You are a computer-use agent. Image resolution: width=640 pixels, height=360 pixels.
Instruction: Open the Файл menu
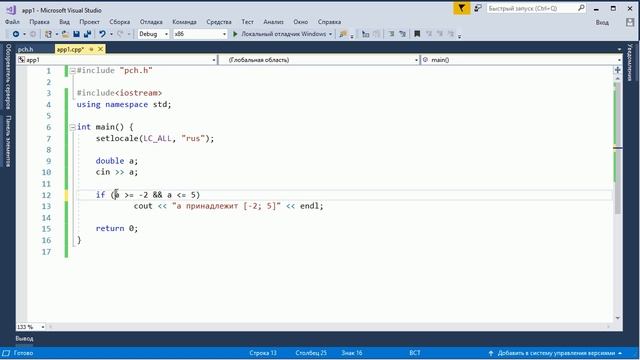point(12,22)
